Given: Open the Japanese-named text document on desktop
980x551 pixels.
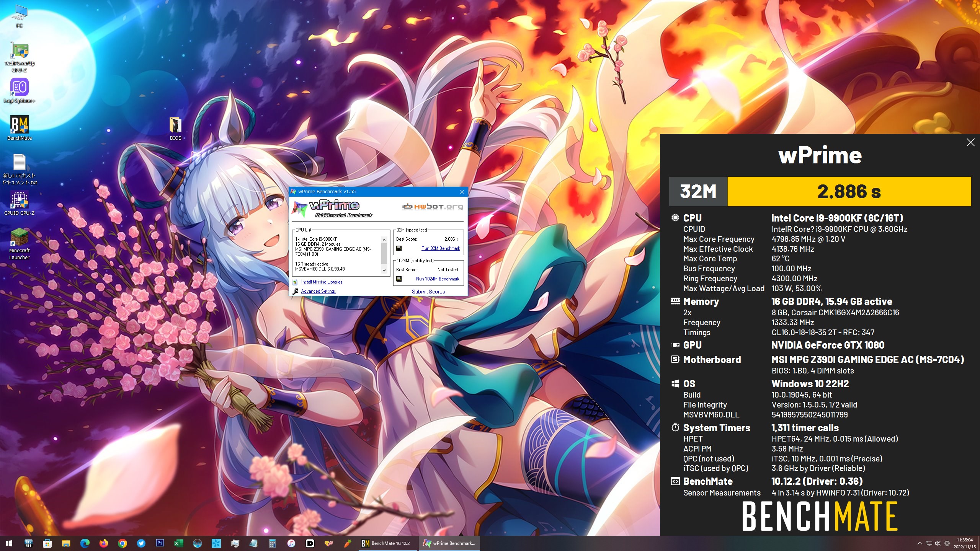Looking at the screenshot, I should click(19, 170).
